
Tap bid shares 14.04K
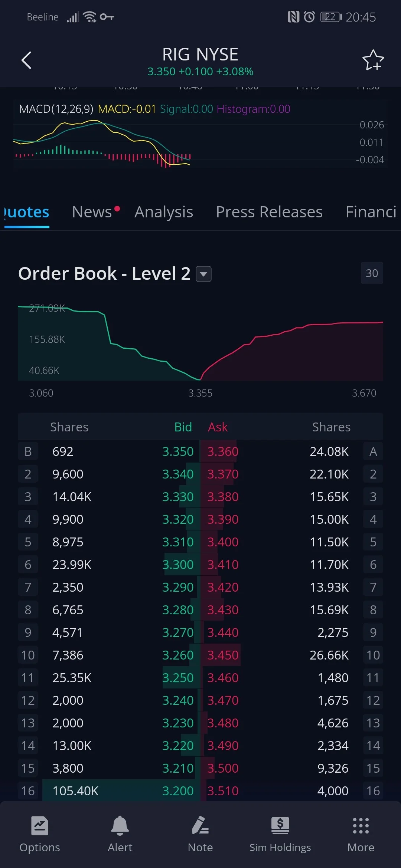(x=72, y=497)
